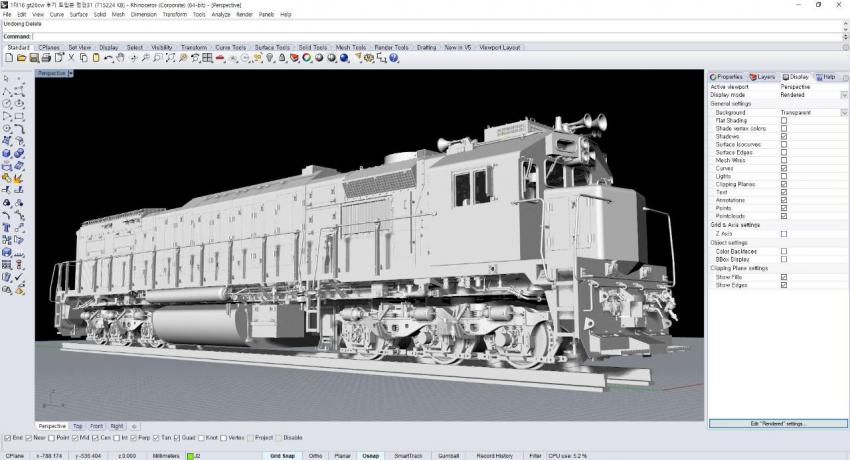The width and height of the screenshot is (850, 460).
Task: Click in the Command input field
Action: (x=400, y=37)
